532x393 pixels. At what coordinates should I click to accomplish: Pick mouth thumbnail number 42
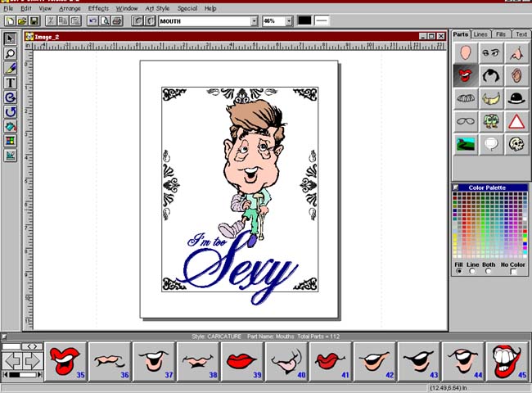coord(375,361)
